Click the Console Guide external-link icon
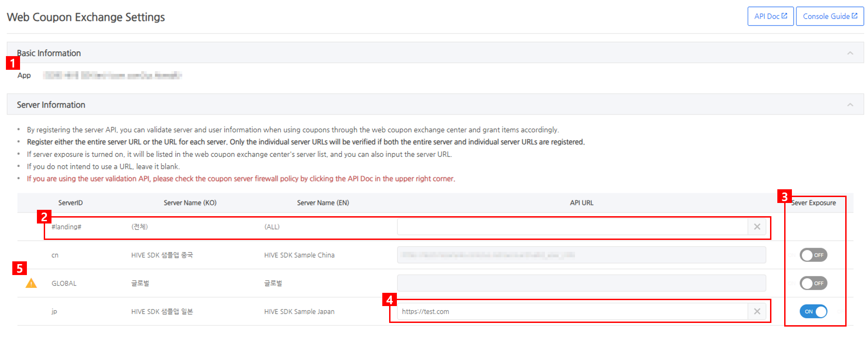The width and height of the screenshot is (868, 343). (x=855, y=16)
